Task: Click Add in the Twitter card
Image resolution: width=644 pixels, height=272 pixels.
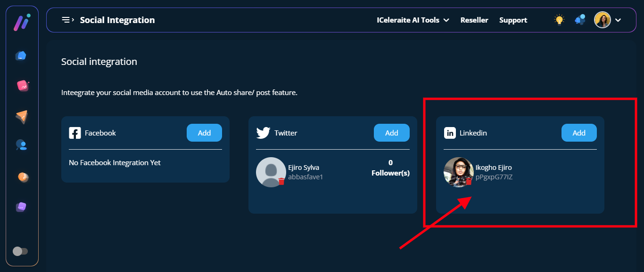Action: tap(391, 133)
